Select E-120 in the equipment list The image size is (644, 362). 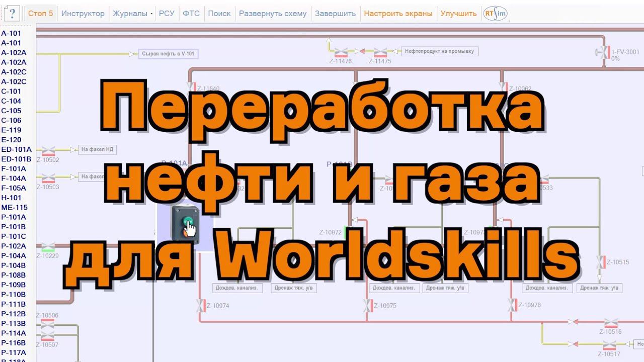(11, 140)
